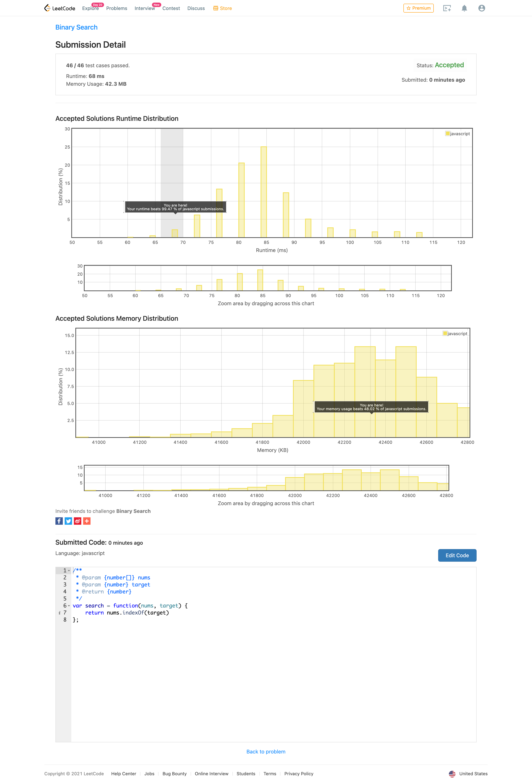Viewport: 532px width, 783px height.
Task: Share via Weibo icon
Action: 78,521
